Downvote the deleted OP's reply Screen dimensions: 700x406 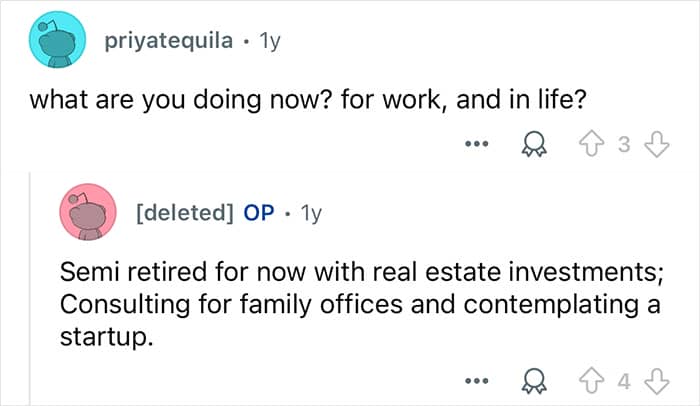pos(652,381)
